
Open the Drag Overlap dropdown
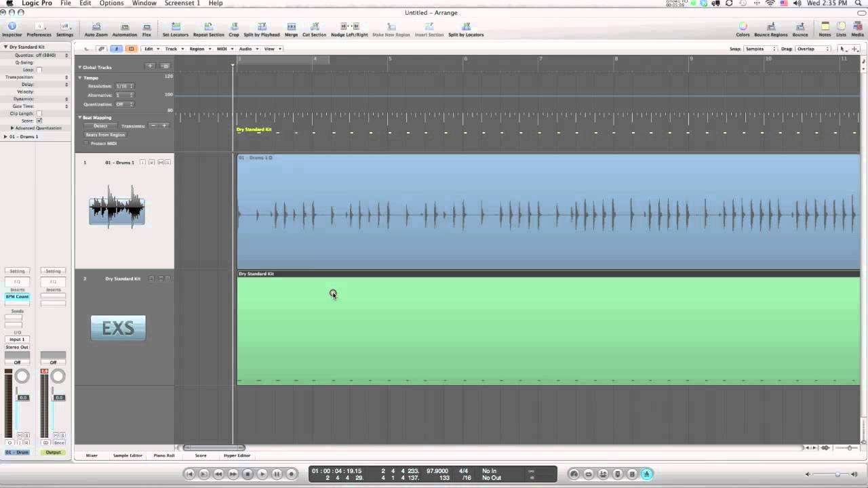pyautogui.click(x=813, y=49)
